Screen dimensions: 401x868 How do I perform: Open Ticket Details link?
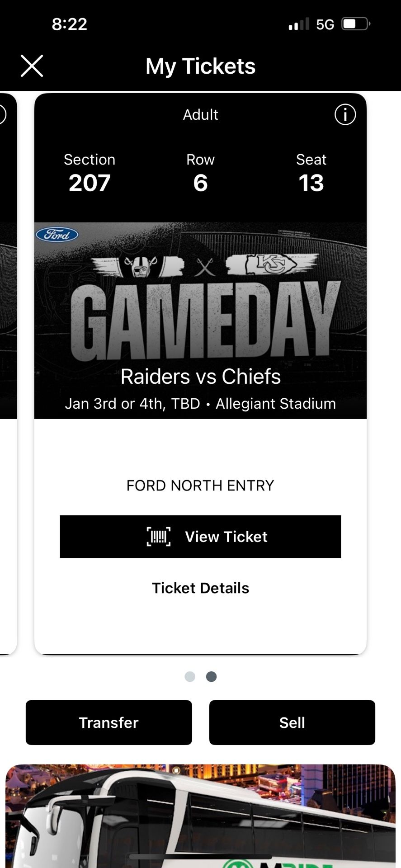pyautogui.click(x=200, y=588)
